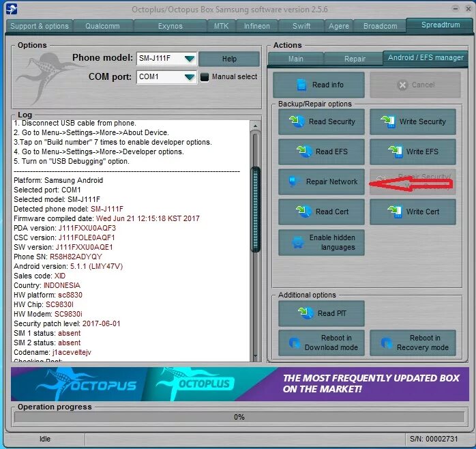Click the Enable hidden languages badge icon
The width and height of the screenshot is (476, 449).
click(x=298, y=242)
